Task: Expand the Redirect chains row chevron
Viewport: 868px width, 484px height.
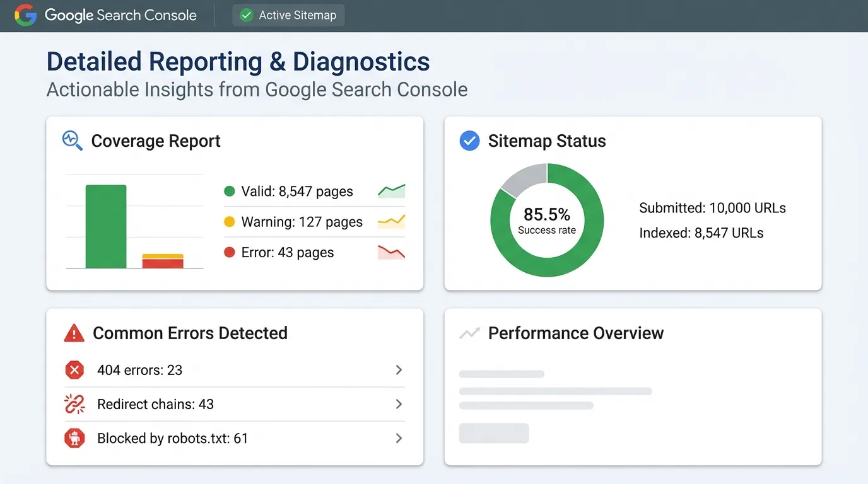Action: click(399, 404)
